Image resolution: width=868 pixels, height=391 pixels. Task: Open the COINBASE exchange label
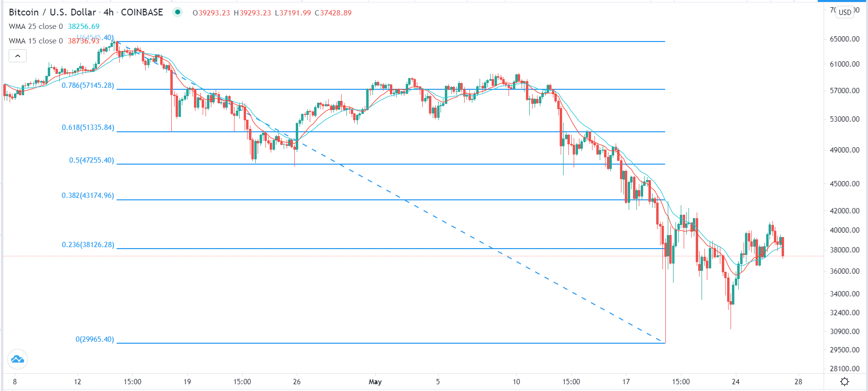click(x=142, y=13)
